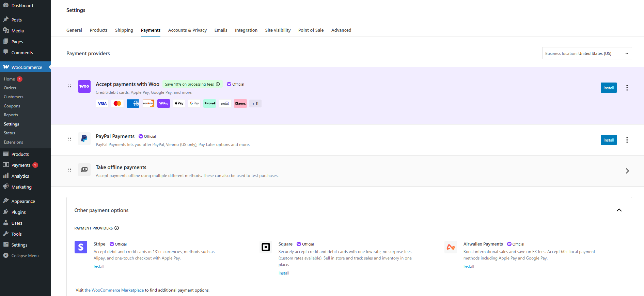Click the Payments icon in sidebar
The width and height of the screenshot is (644, 296).
pos(6,165)
